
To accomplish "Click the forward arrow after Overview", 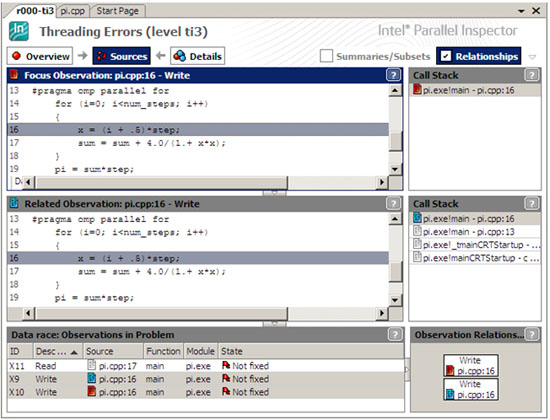I will pos(82,55).
